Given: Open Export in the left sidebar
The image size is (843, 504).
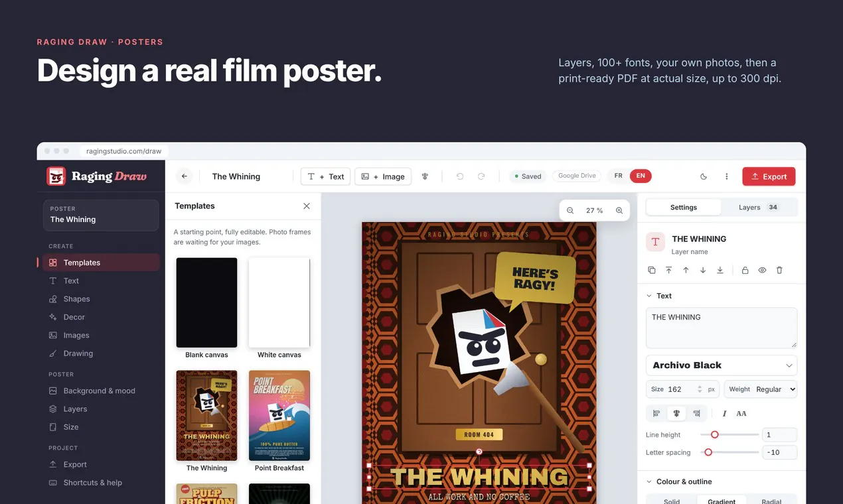Looking at the screenshot, I should click(101, 464).
